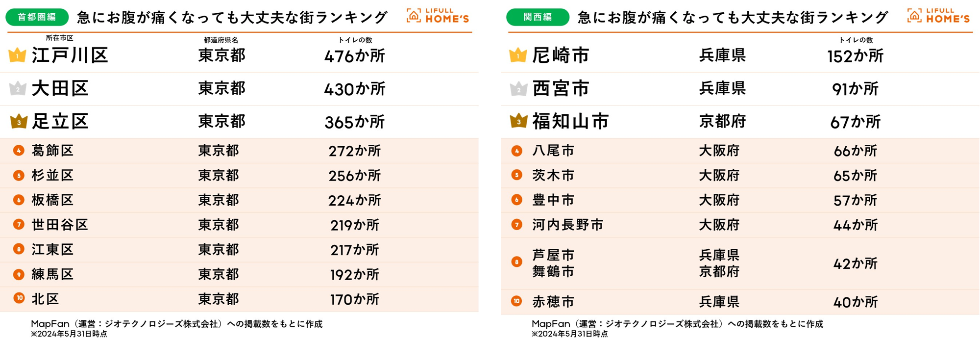980x342 pixels.
Task: Click the LIFULL HOME'S logo above the 関西 table
Action: (x=938, y=16)
